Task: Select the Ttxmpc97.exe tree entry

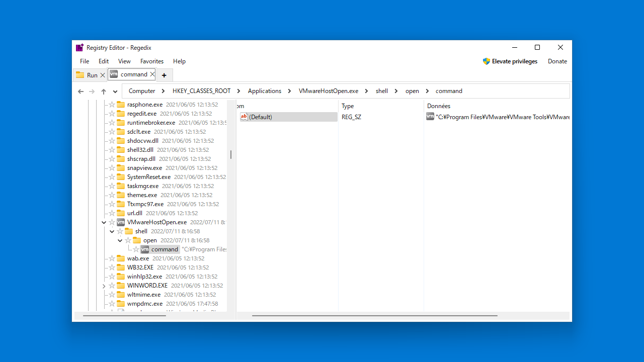Action: [145, 204]
